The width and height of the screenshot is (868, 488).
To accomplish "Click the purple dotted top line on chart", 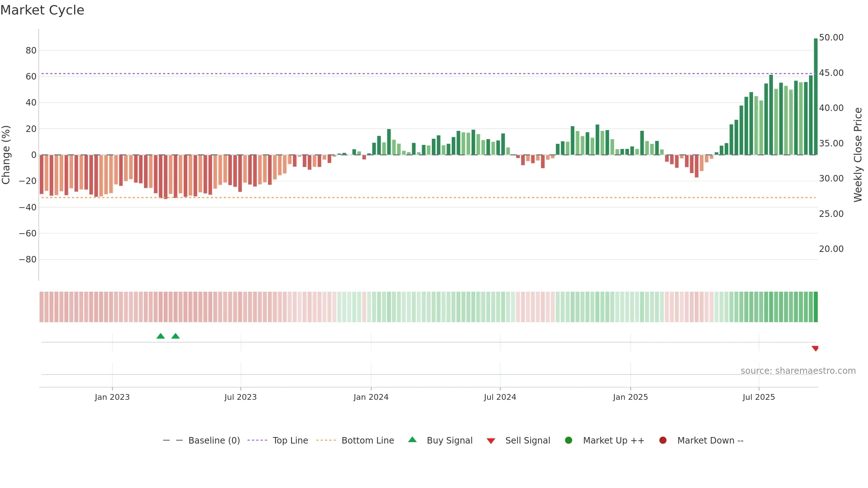I will (428, 74).
